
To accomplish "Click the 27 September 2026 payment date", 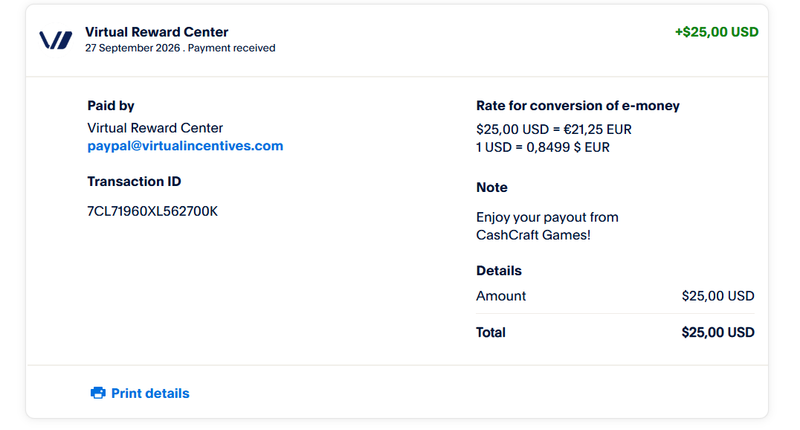I will pyautogui.click(x=133, y=48).
